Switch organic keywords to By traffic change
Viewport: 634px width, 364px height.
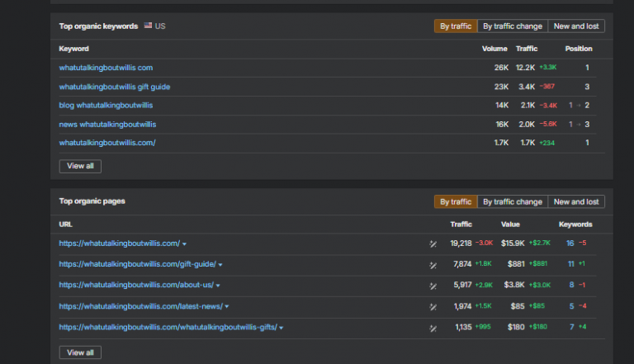[x=513, y=26]
